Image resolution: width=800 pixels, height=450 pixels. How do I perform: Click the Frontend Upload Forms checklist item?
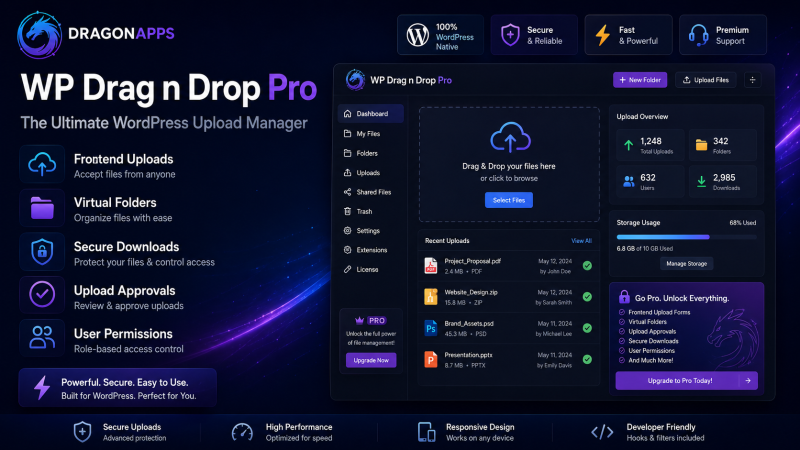(655, 312)
